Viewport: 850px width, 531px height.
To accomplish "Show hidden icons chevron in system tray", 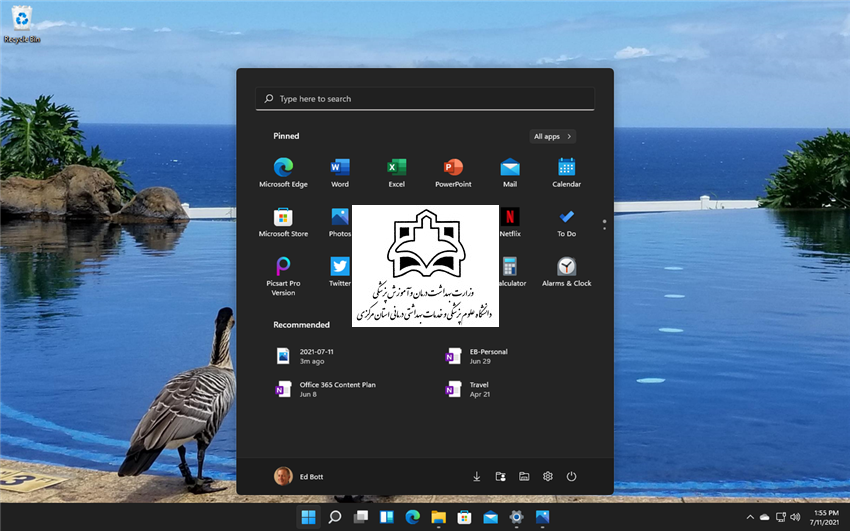I will tap(750, 517).
